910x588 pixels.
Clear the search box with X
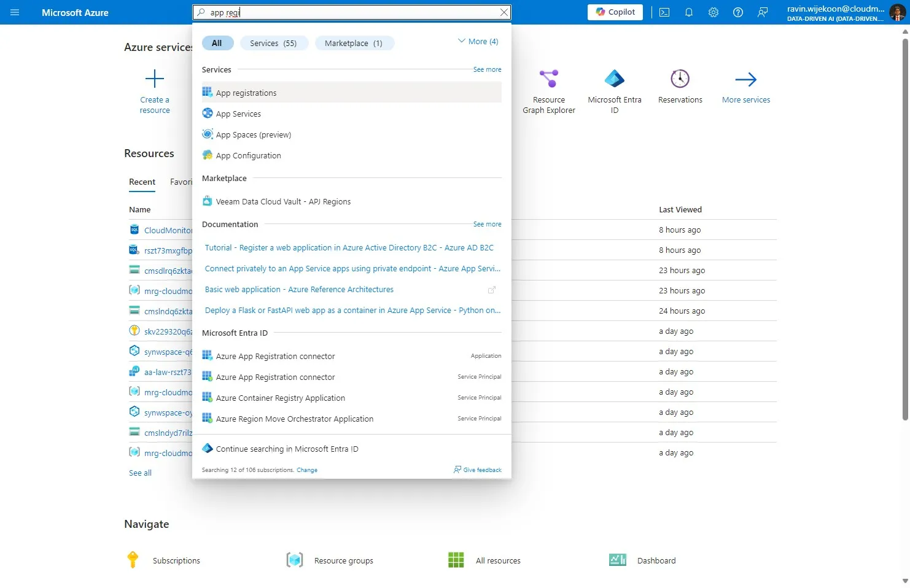point(504,12)
